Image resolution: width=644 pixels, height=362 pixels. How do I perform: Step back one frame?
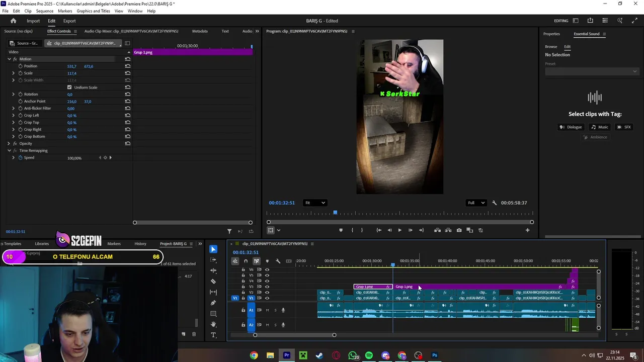coord(389,230)
